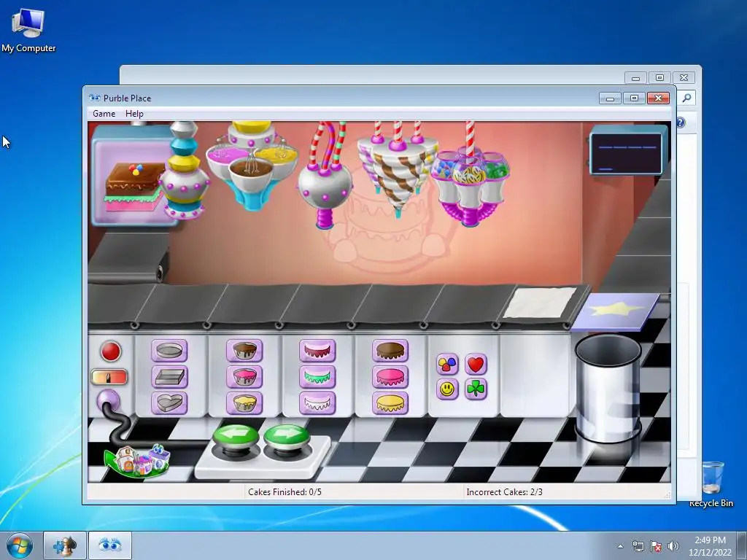Click the star shipping box
Viewport: 747px width, 560px height.
pos(616,311)
